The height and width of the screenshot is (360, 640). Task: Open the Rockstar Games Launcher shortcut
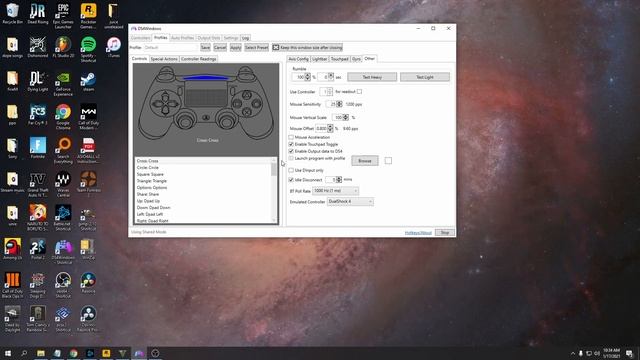point(88,16)
